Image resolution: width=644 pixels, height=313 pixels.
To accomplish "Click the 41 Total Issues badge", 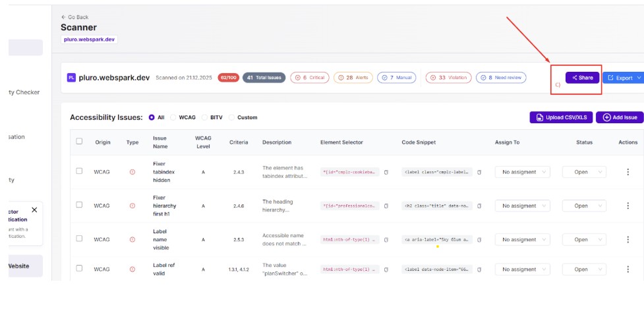I will [x=264, y=77].
